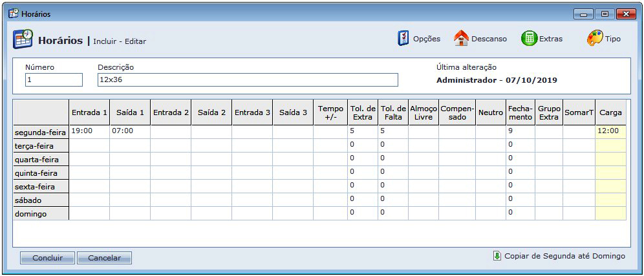Select segunda-feira Carga cell showing 12:00
The height and width of the screenshot is (276, 644).
pyautogui.click(x=610, y=131)
